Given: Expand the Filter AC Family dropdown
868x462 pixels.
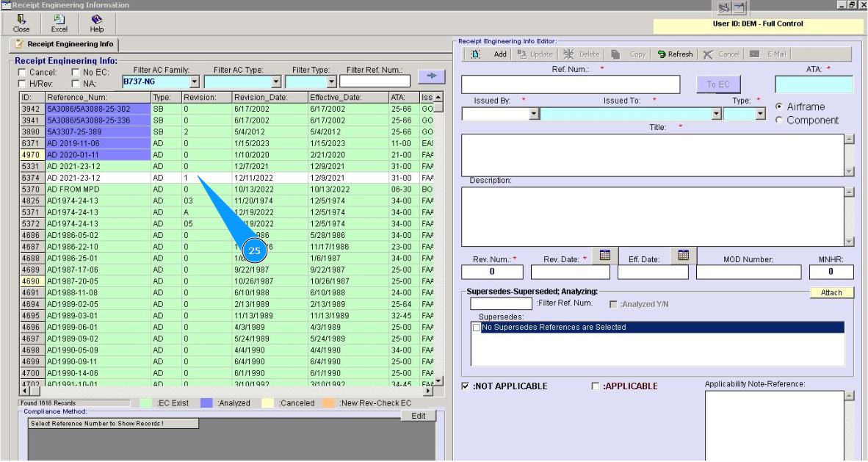Looking at the screenshot, I should pyautogui.click(x=195, y=82).
